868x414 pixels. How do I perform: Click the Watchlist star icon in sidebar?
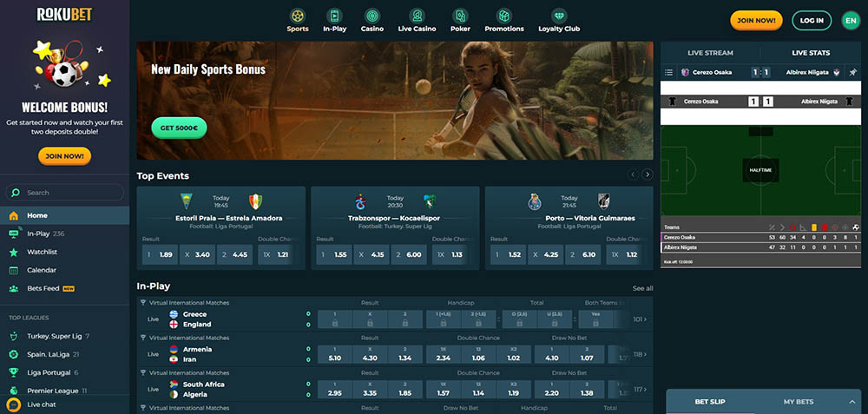14,252
